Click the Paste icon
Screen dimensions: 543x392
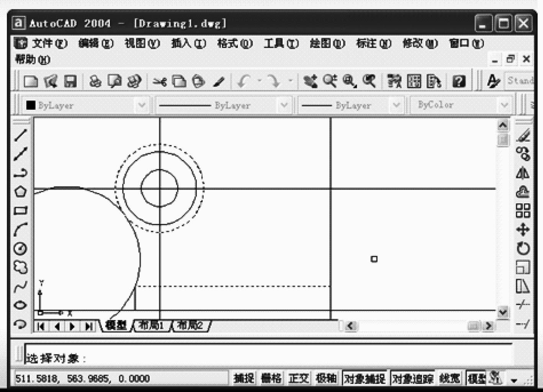(198, 81)
